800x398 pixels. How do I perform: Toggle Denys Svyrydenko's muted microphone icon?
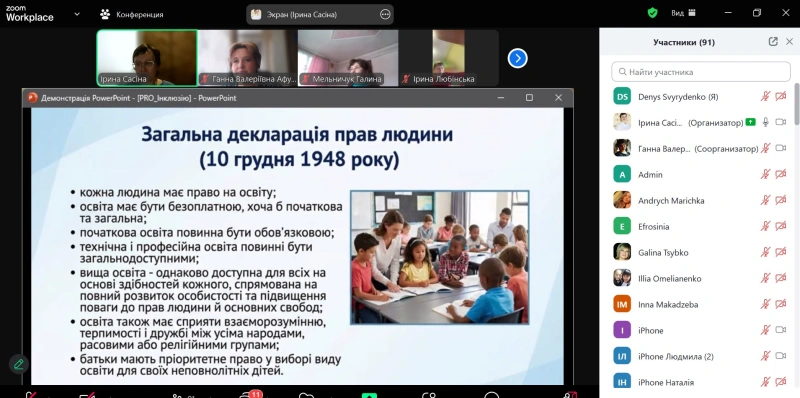coord(765,96)
